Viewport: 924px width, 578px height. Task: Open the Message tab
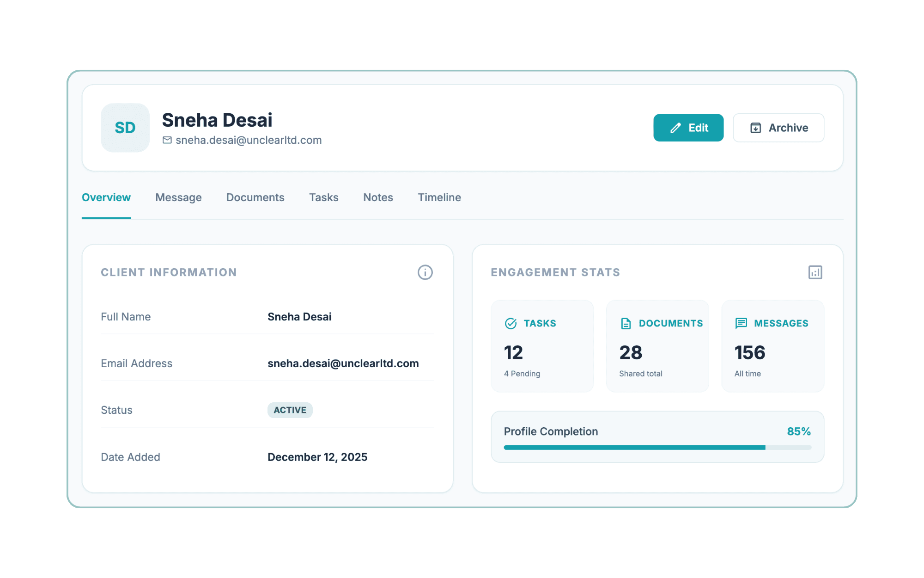(178, 197)
